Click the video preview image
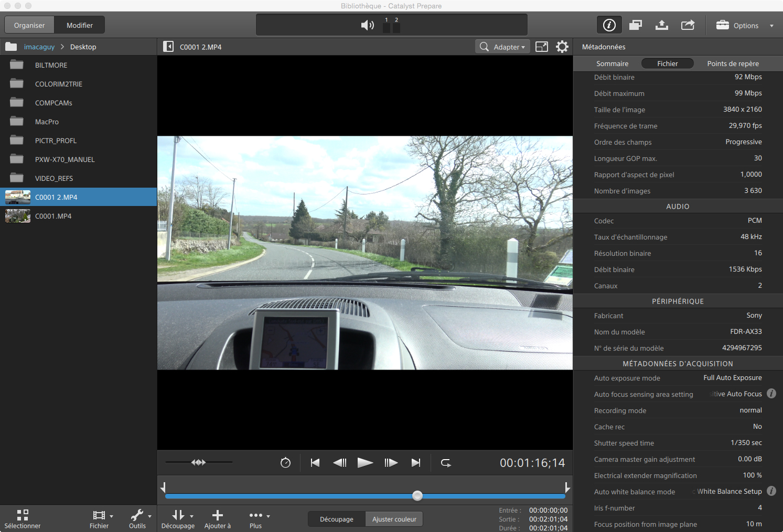The image size is (783, 532). coord(365,253)
